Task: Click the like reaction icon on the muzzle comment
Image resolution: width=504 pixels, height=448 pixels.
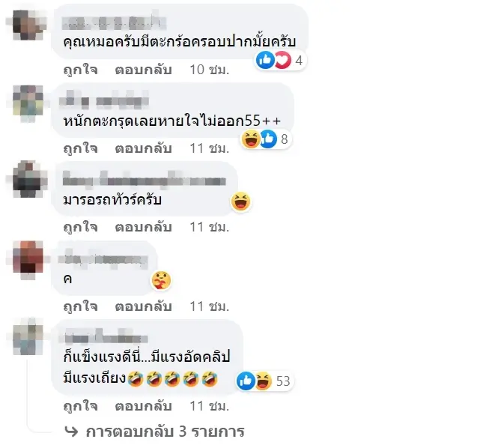Action: [265, 60]
